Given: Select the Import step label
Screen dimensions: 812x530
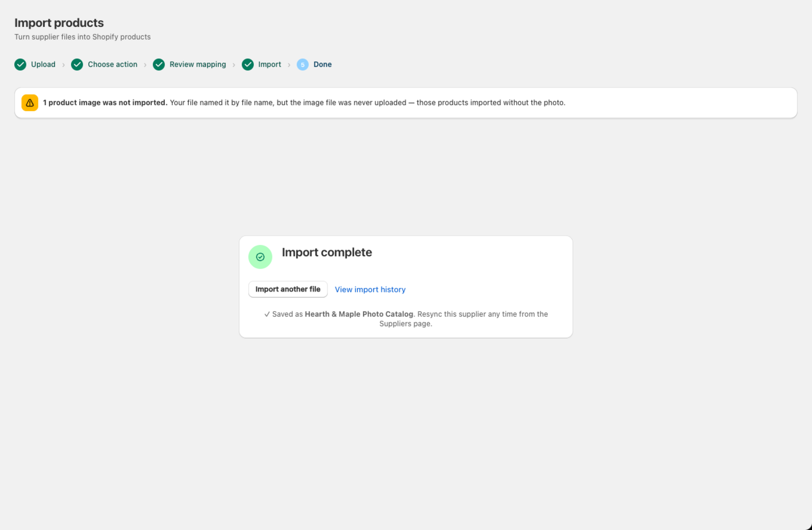Looking at the screenshot, I should (269, 64).
